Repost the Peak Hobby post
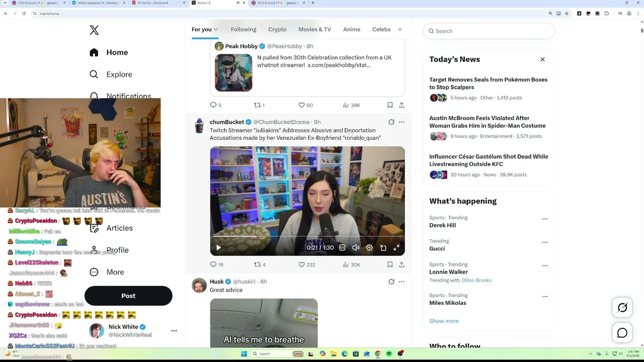This screenshot has width=644, height=362. pyautogui.click(x=260, y=105)
